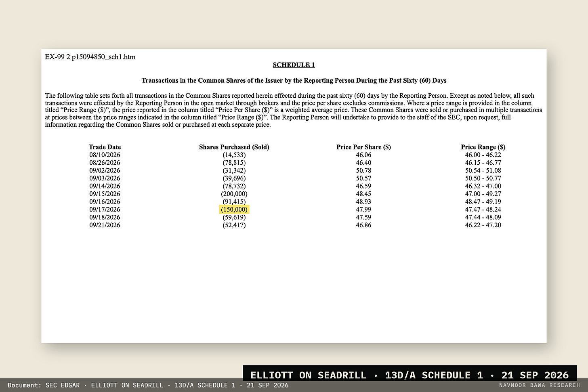The image size is (588, 392).
Task: Select the file name EX-99 2 p15094850_sch1.htm
Action: (90, 57)
